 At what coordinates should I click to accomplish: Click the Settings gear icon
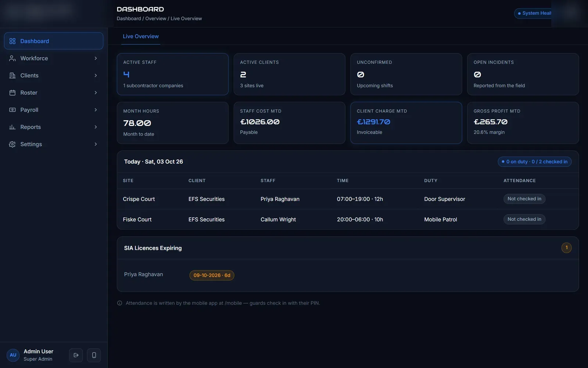[x=12, y=144]
